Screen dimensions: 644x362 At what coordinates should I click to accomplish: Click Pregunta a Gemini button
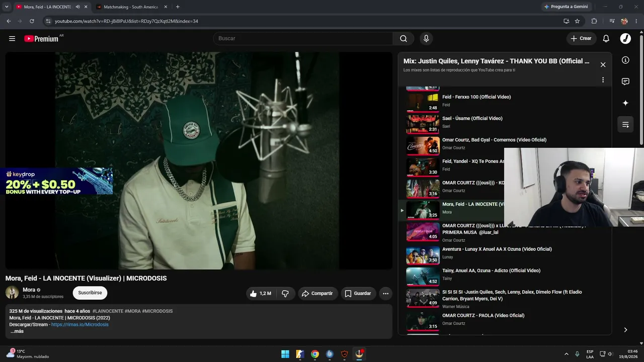566,7
